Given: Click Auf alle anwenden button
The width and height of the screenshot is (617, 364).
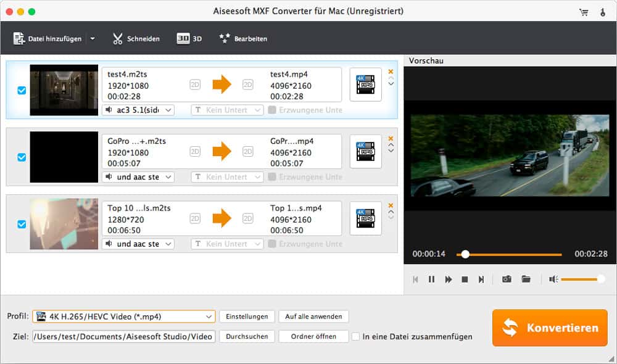Looking at the screenshot, I should click(313, 316).
